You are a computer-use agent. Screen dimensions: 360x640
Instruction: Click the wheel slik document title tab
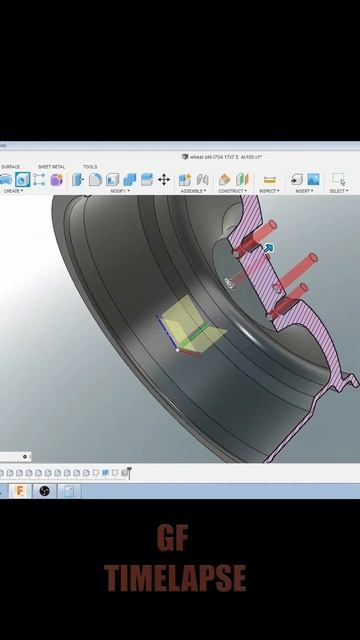click(222, 157)
